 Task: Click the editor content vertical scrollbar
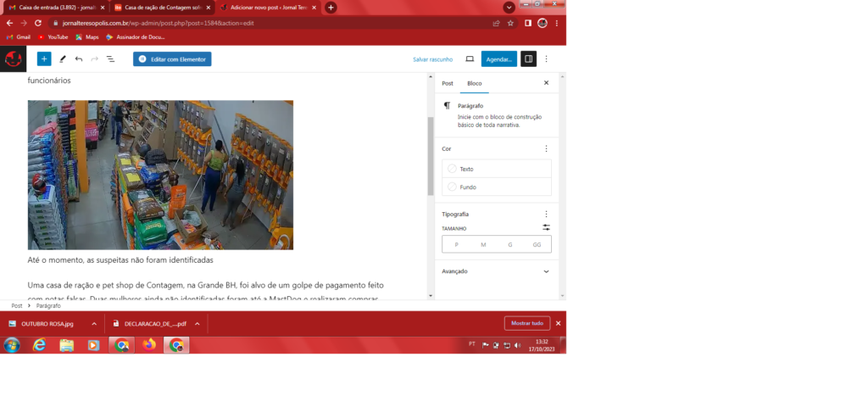[x=431, y=156]
